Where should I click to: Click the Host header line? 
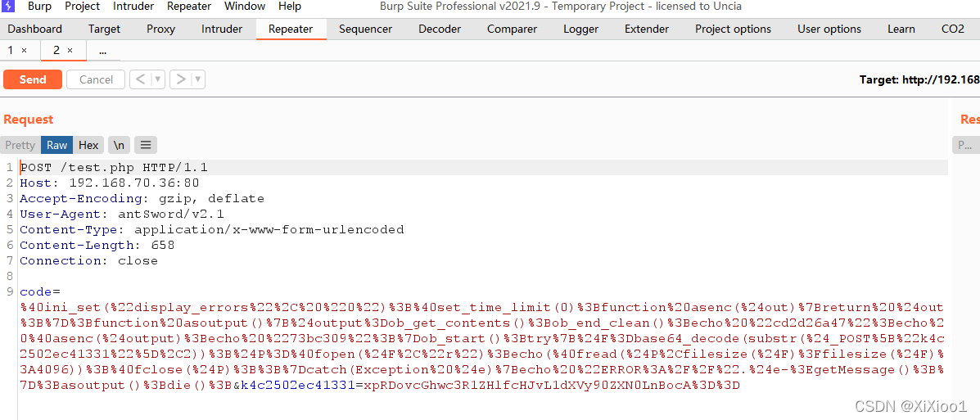[x=110, y=183]
